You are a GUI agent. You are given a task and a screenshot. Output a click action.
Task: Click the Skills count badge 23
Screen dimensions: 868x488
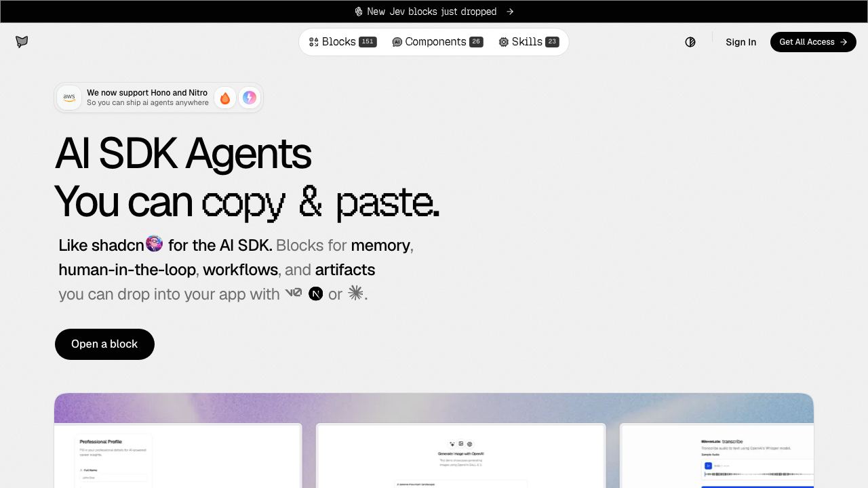click(x=552, y=42)
